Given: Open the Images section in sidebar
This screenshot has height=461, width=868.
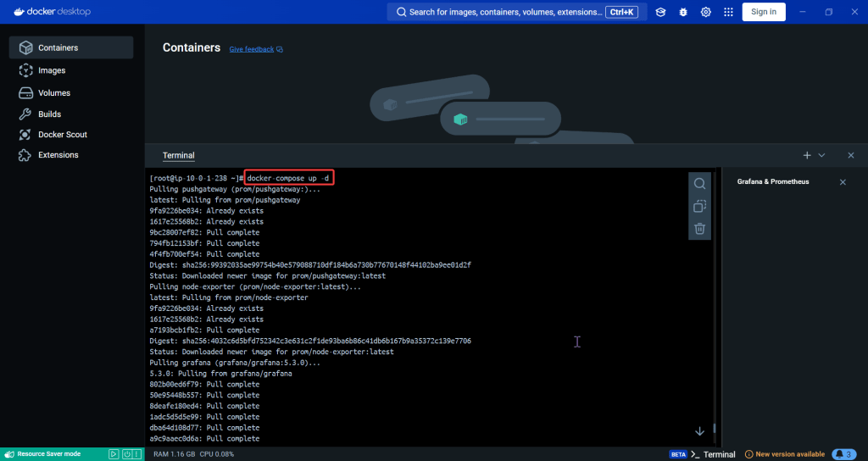Looking at the screenshot, I should click(x=52, y=70).
